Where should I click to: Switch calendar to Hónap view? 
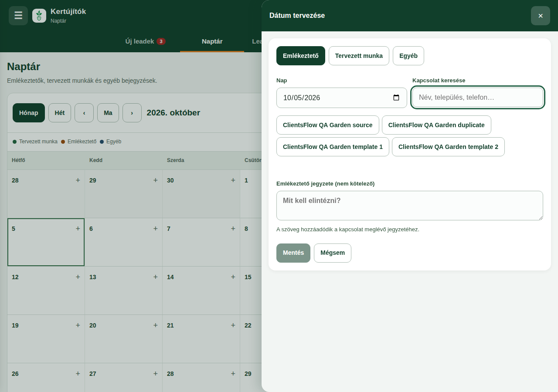[x=29, y=113]
